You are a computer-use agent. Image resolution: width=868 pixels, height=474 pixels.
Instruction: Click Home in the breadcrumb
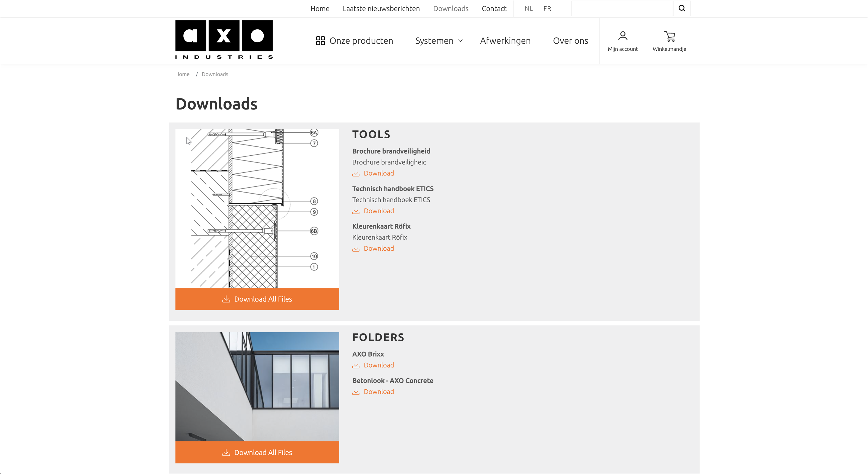pos(182,74)
